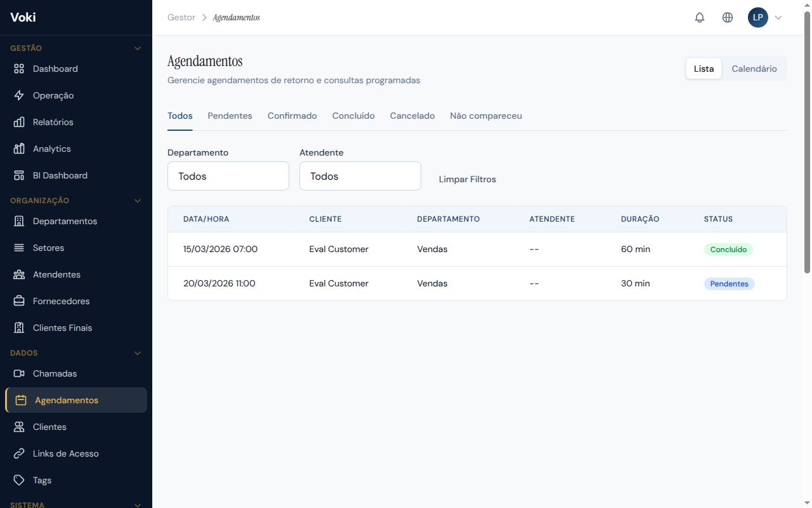Click the Tags label icon

pos(19,480)
